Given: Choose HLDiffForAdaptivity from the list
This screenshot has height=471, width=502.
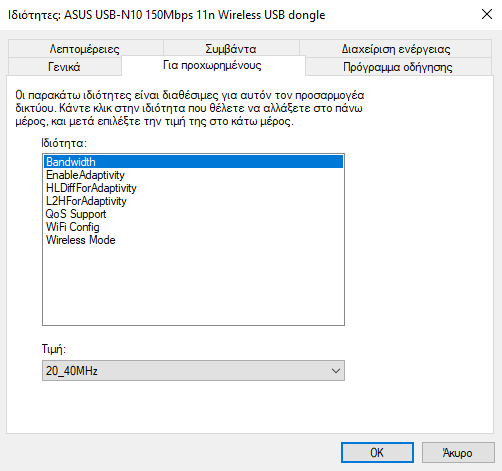Looking at the screenshot, I should pos(193,188).
